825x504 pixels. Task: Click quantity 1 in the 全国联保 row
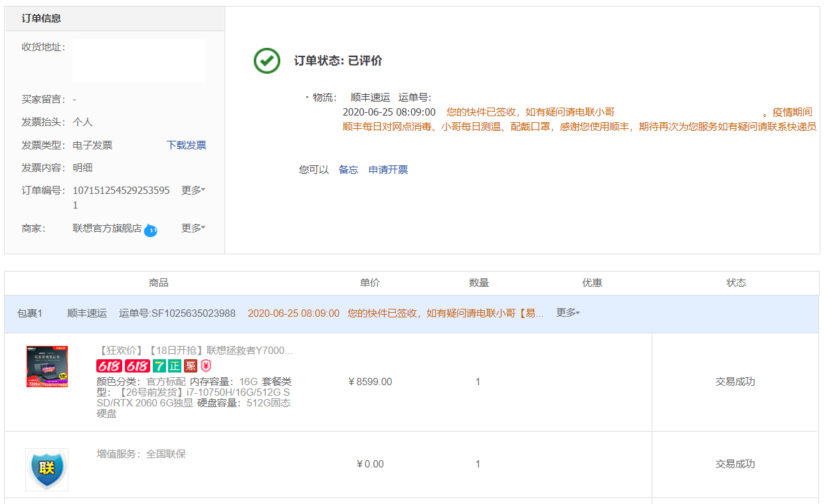point(478,464)
